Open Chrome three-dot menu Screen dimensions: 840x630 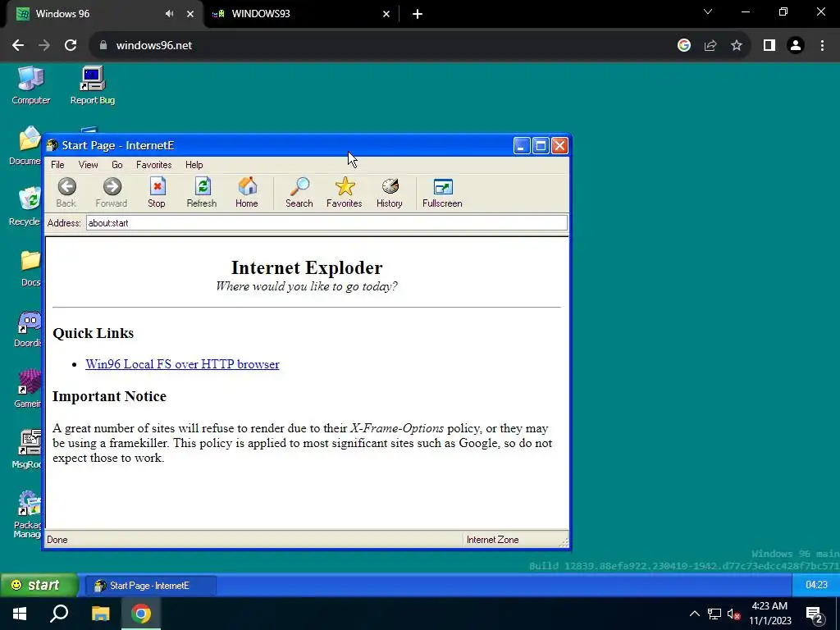[822, 46]
